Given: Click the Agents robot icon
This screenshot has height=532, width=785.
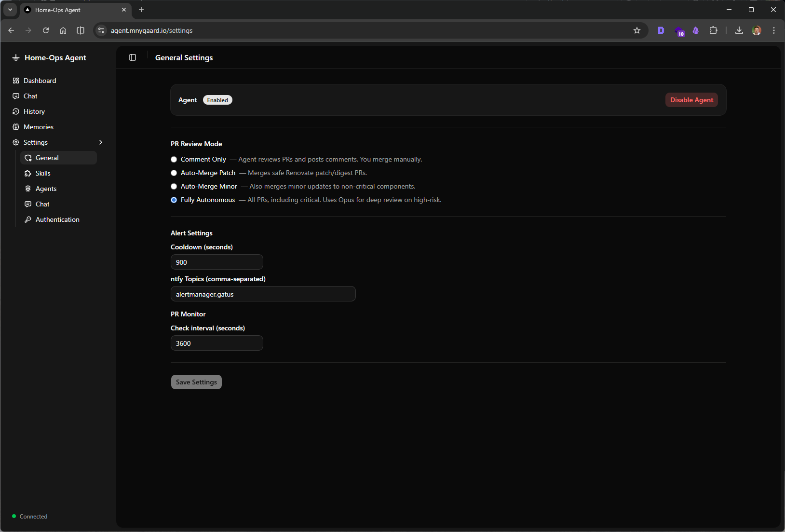Looking at the screenshot, I should click(28, 189).
